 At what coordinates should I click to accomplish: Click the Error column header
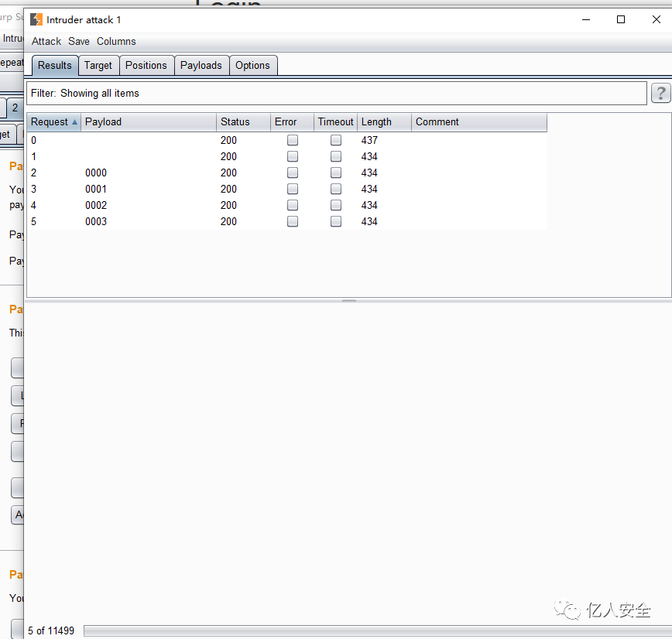pos(293,122)
